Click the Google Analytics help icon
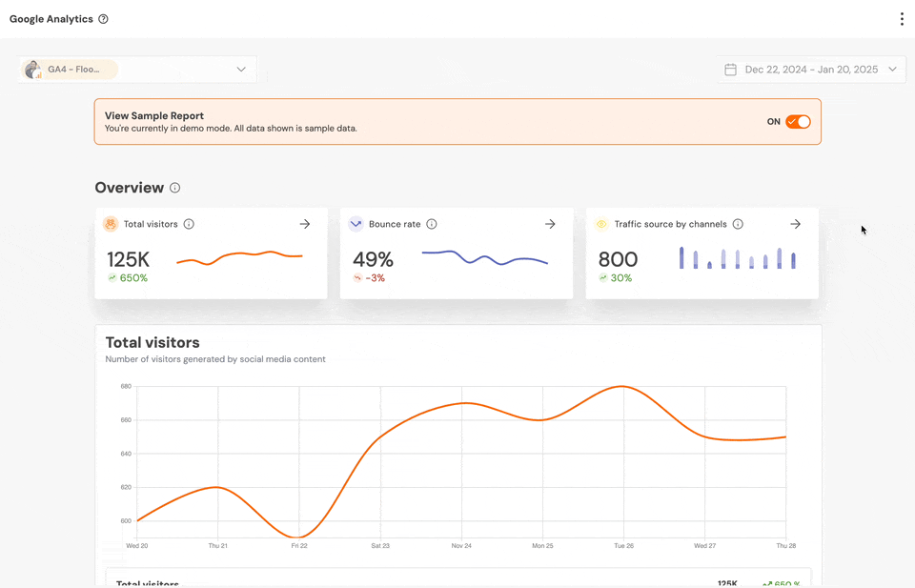 [x=104, y=17]
